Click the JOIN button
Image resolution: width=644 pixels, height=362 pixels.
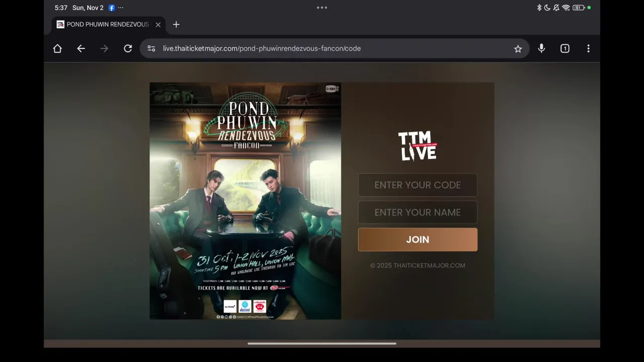[418, 239]
